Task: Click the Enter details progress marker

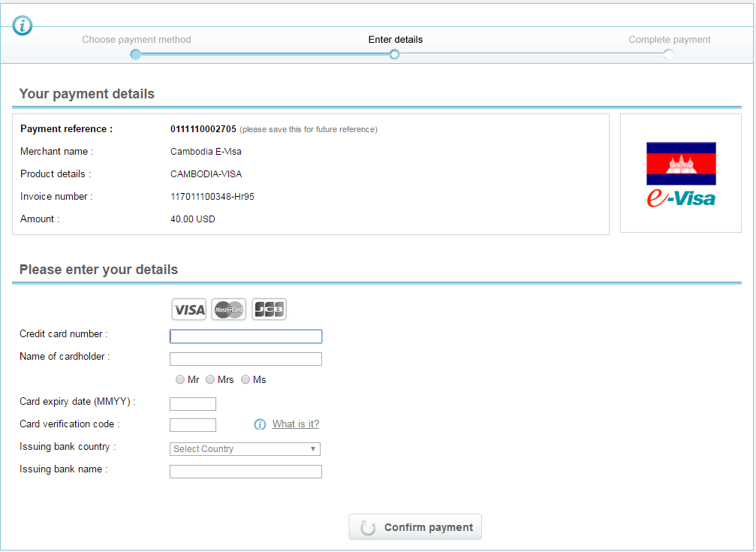Action: (x=394, y=55)
